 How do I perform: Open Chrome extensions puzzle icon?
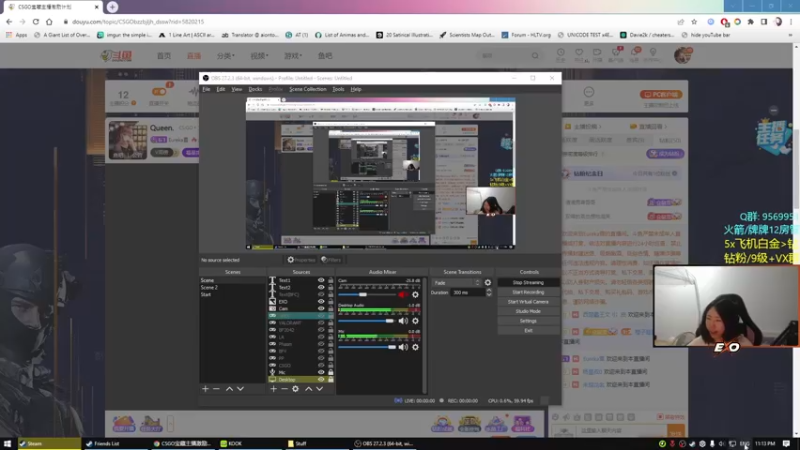(x=751, y=22)
